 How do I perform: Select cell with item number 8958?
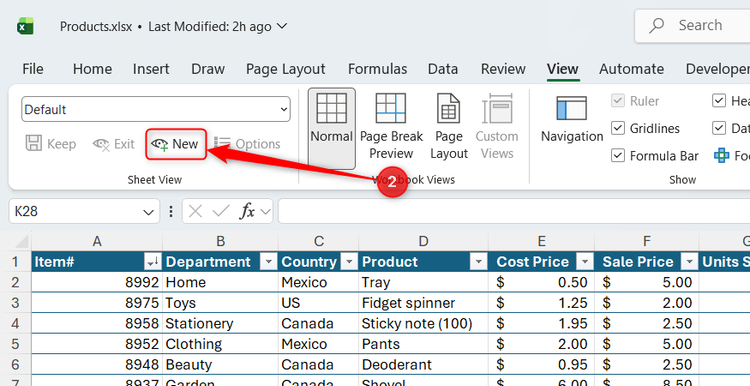coord(97,323)
